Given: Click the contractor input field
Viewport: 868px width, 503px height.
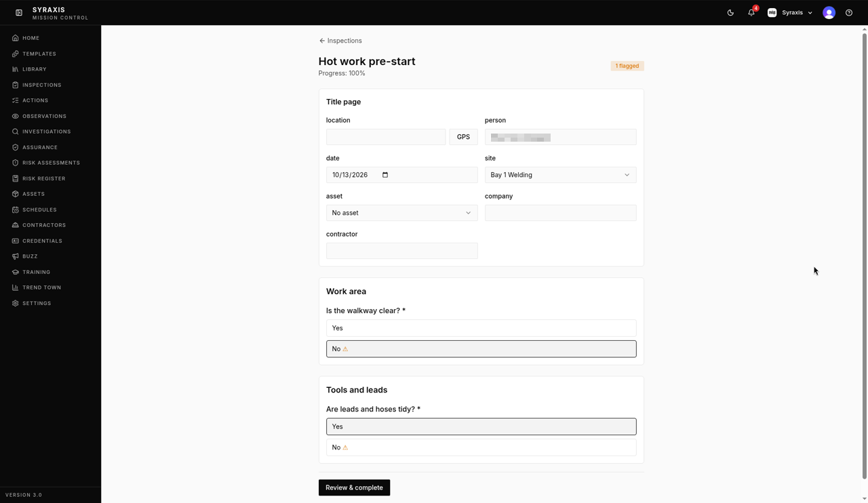Looking at the screenshot, I should [401, 251].
